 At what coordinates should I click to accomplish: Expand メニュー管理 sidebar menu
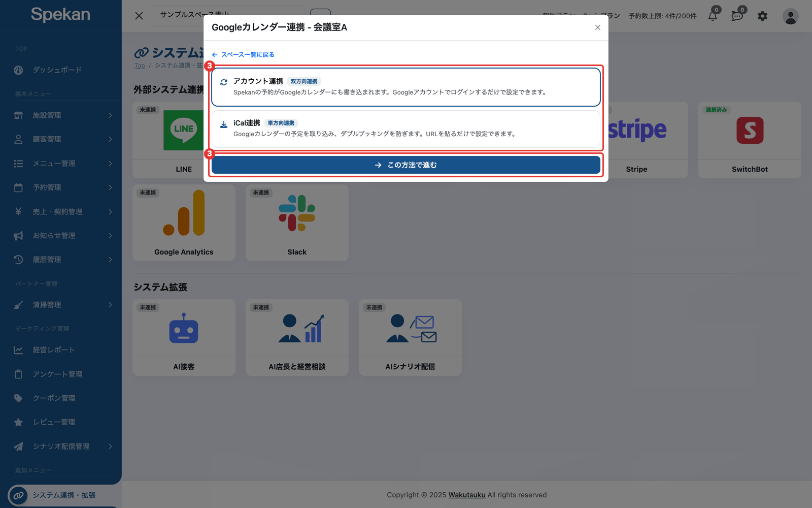(61, 164)
